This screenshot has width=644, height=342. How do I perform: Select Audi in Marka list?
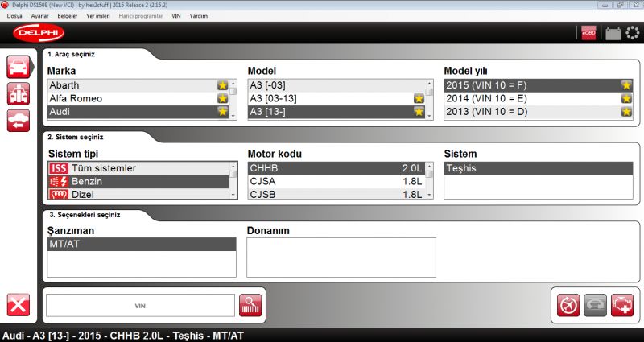[x=138, y=112]
